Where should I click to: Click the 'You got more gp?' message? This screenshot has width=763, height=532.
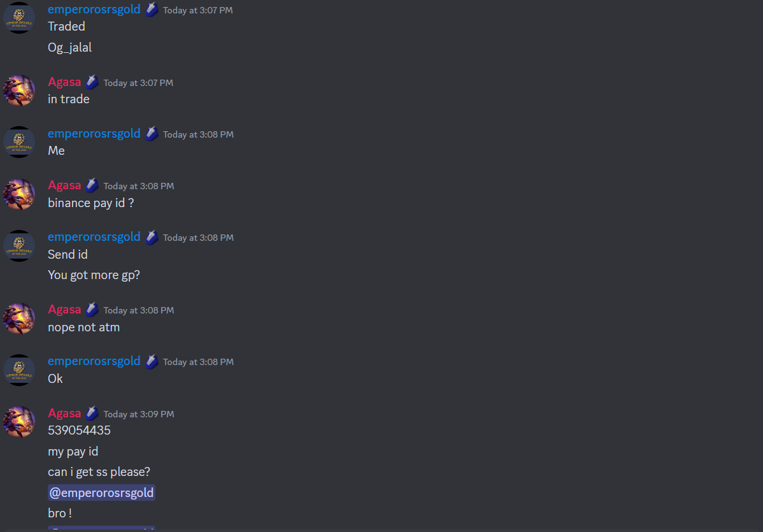(x=94, y=275)
